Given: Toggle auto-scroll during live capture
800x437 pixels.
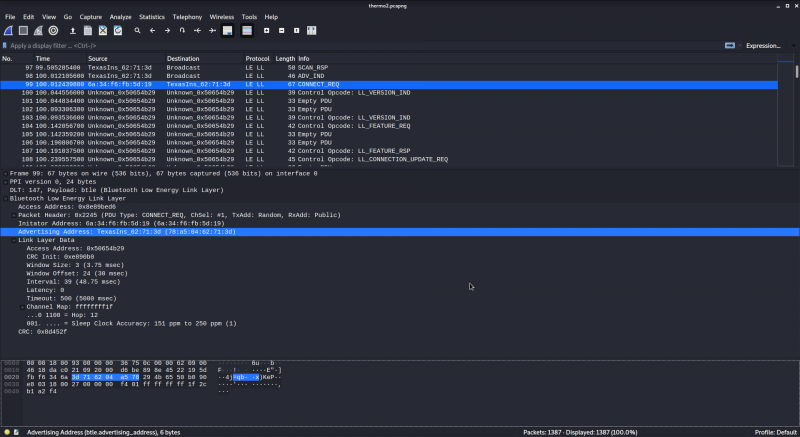Looking at the screenshot, I should 228,31.
